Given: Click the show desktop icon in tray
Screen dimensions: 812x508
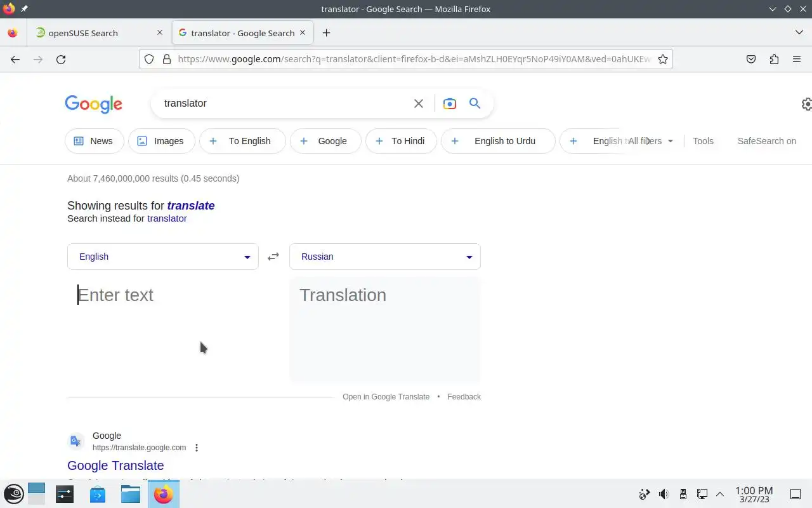Looking at the screenshot, I should (796, 494).
